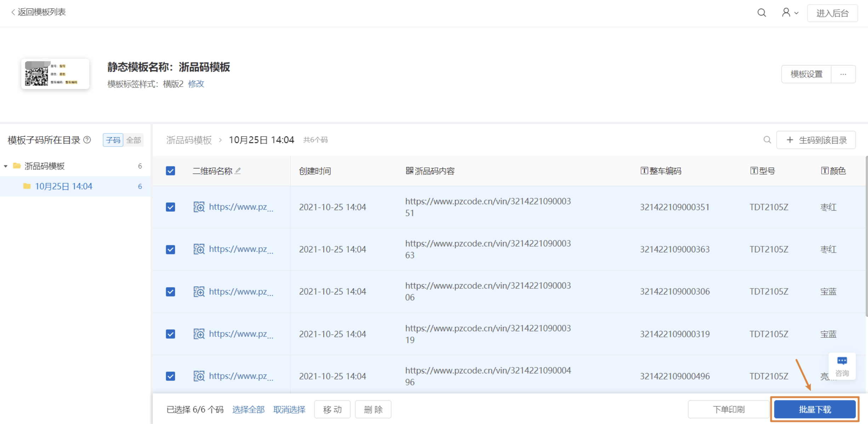Click QR preview icon in third row
Screen dimensions: 868x424
pos(199,292)
